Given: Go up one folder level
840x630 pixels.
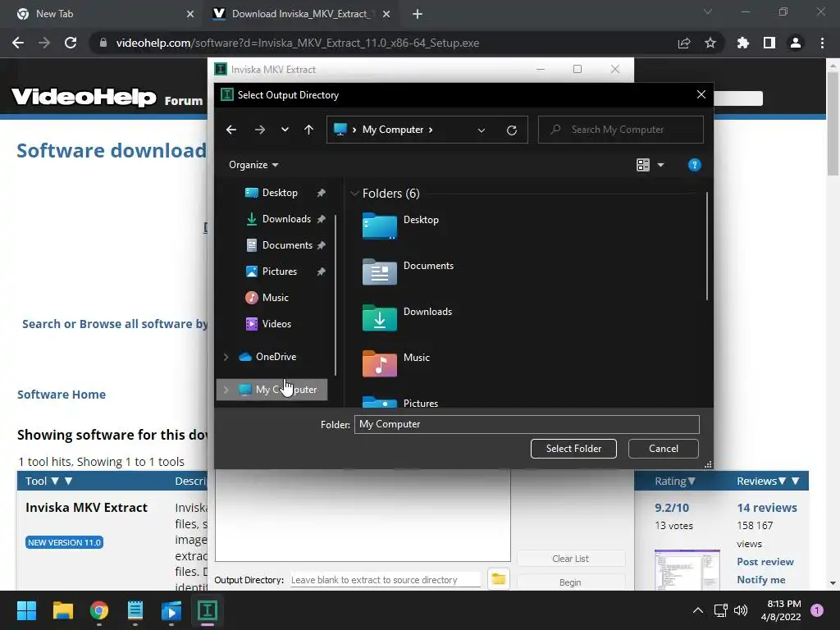Looking at the screenshot, I should (308, 130).
